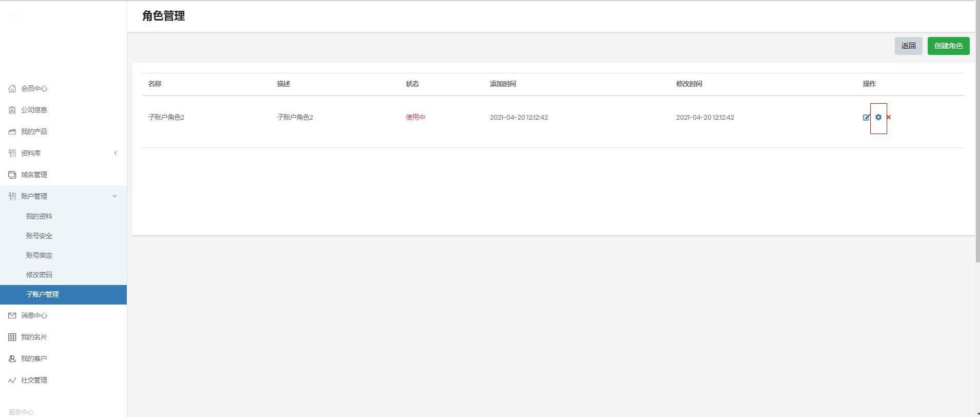980x417 pixels.
Task: Expand the 资料库 submenu arrow
Action: [x=115, y=153]
